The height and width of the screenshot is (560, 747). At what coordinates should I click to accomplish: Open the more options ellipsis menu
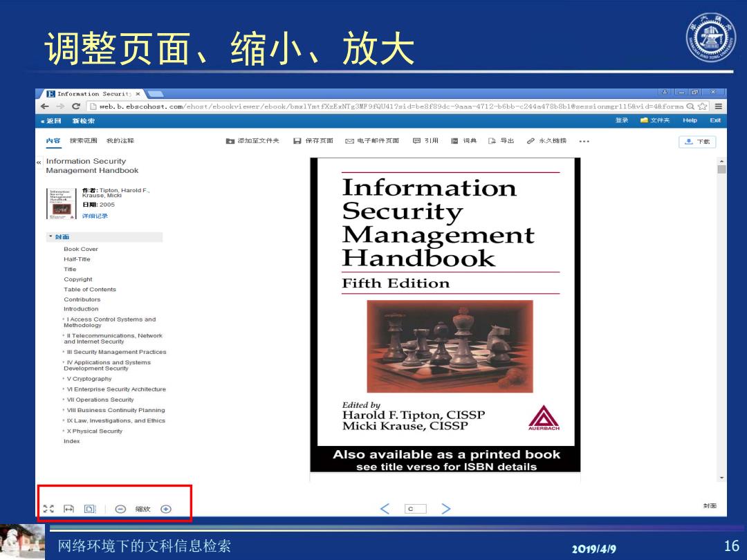point(584,142)
